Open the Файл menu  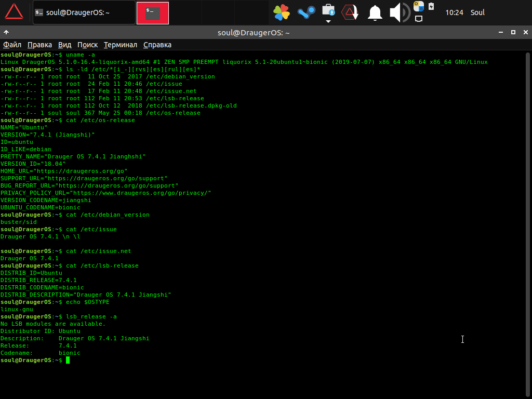(x=12, y=45)
